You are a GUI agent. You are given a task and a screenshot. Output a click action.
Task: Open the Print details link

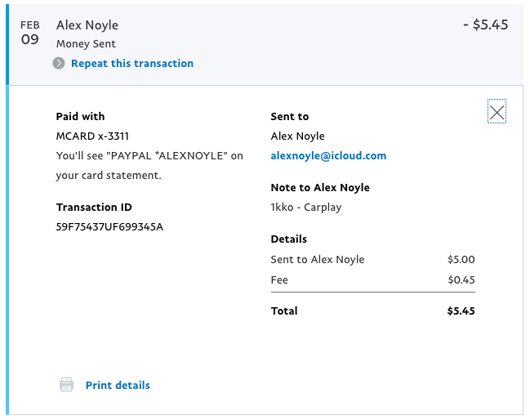[x=118, y=385]
